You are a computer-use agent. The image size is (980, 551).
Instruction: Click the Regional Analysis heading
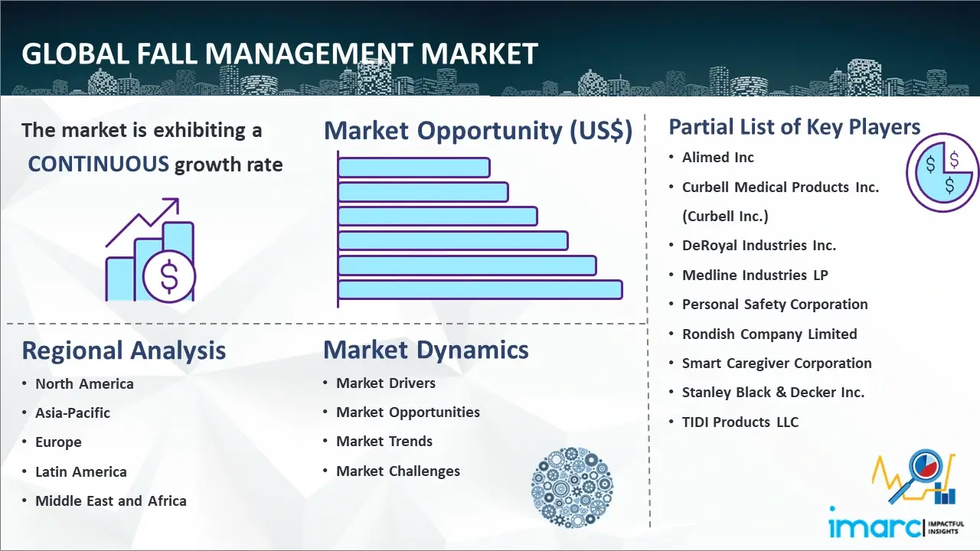coord(124,350)
